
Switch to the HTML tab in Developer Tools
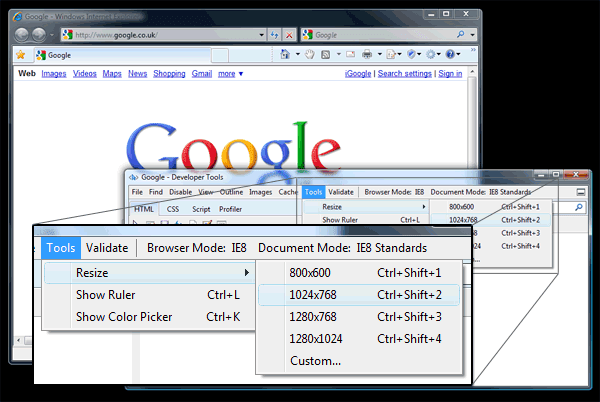tap(144, 209)
